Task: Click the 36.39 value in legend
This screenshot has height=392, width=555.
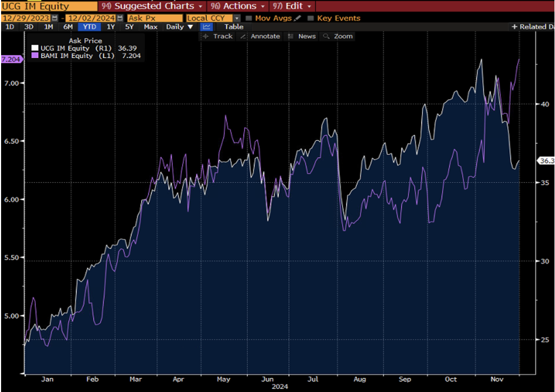Action: click(128, 48)
